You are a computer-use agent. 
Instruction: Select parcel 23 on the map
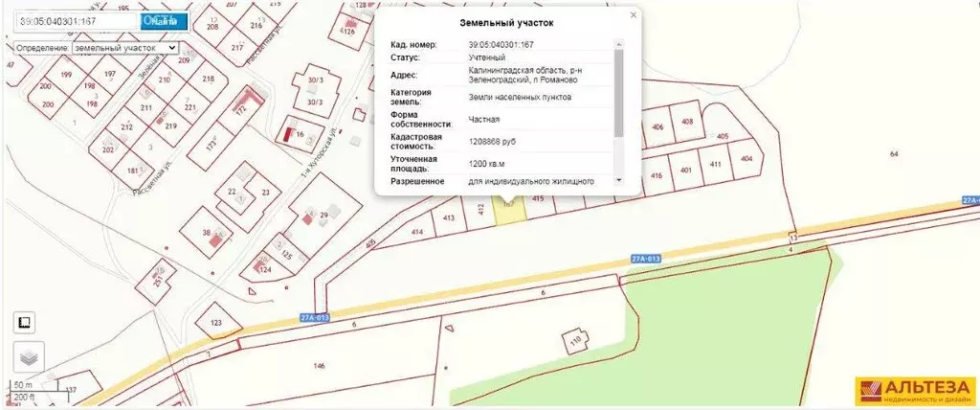[x=266, y=193]
